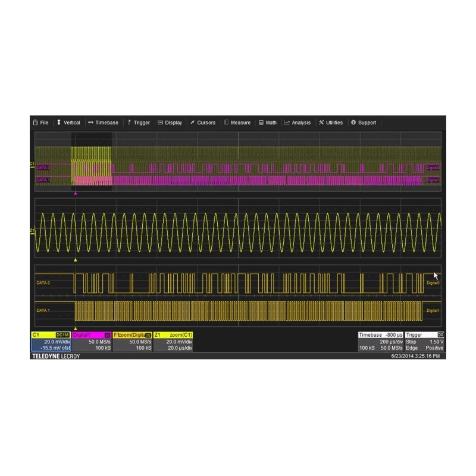Open the Vertical menu

click(68, 123)
